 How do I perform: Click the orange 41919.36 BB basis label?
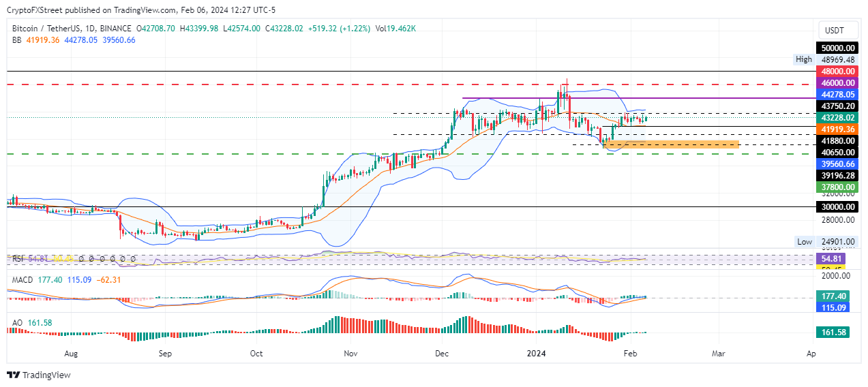(837, 129)
